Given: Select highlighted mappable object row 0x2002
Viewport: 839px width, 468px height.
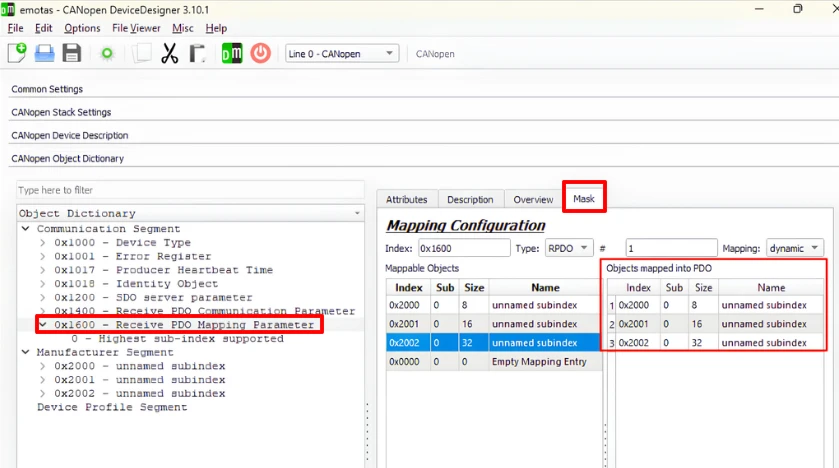Looking at the screenshot, I should (493, 342).
